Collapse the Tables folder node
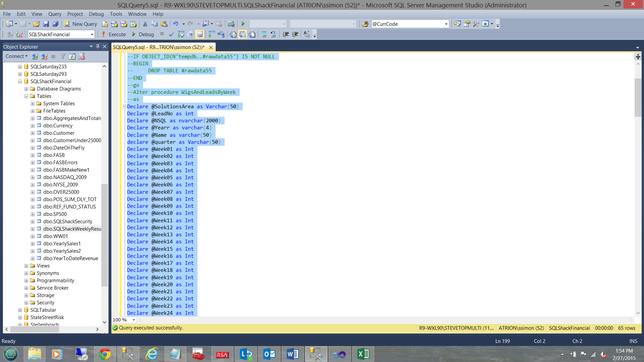 [26, 96]
